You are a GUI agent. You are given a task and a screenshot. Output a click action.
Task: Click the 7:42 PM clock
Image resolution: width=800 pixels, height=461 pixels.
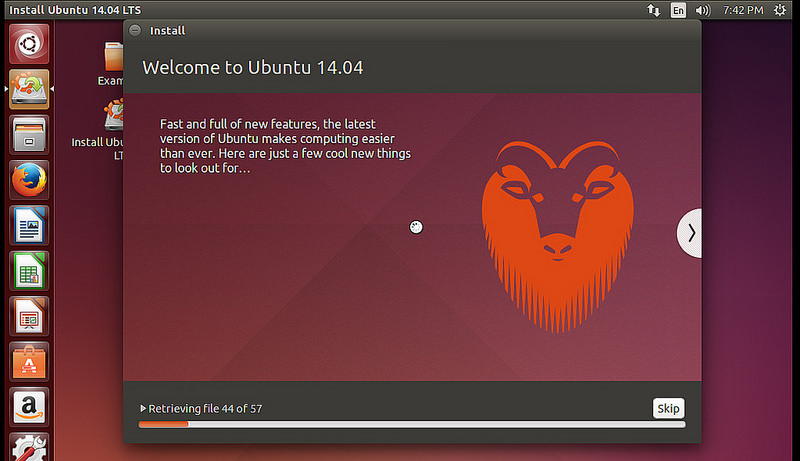point(740,10)
